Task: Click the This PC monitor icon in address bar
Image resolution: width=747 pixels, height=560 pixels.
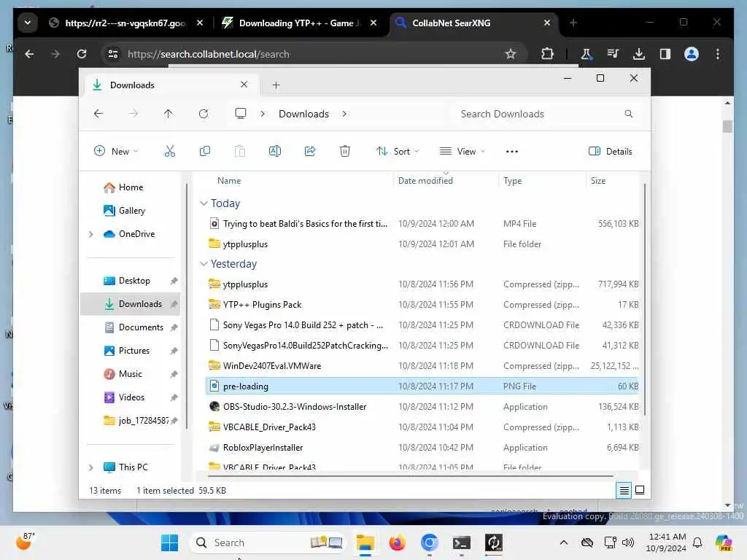Action: [241, 114]
